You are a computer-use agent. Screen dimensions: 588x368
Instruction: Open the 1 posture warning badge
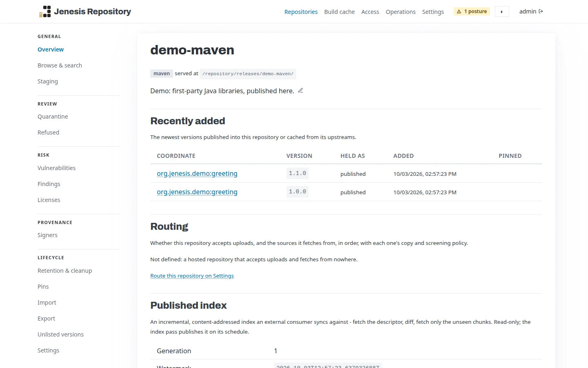click(472, 11)
